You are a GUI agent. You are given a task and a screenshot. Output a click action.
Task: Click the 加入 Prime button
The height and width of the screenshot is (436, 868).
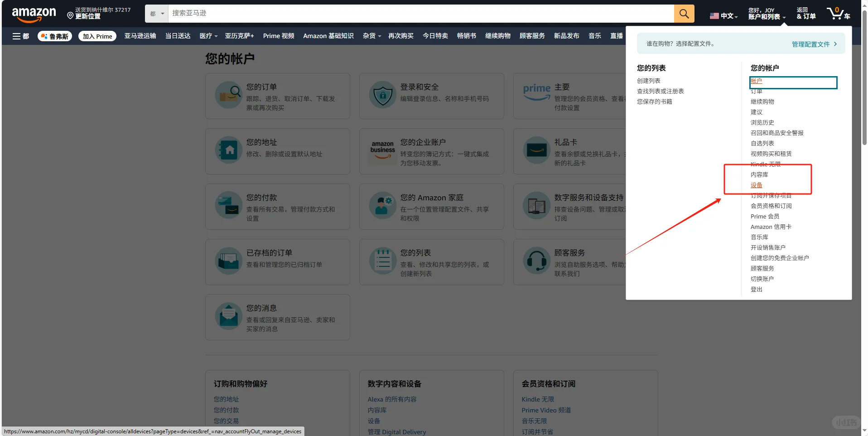(x=97, y=36)
